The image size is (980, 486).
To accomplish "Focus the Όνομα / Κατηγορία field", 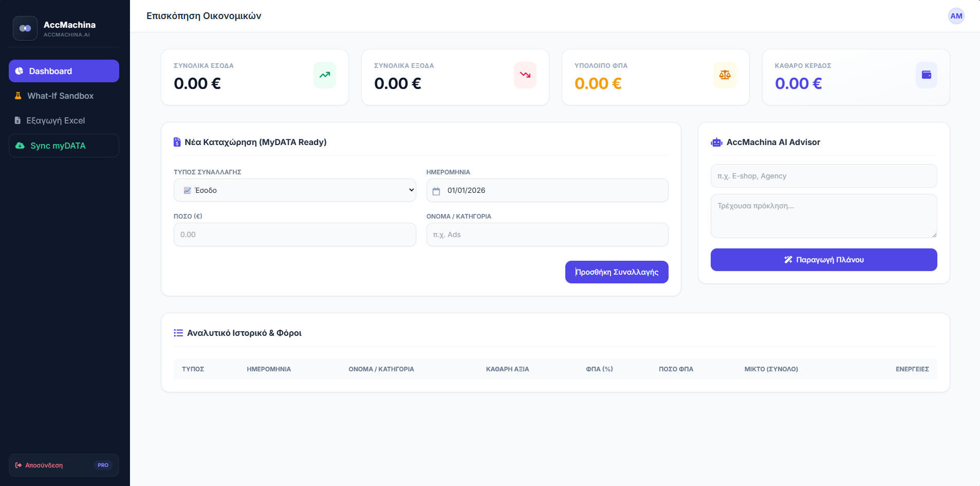I will coord(547,235).
